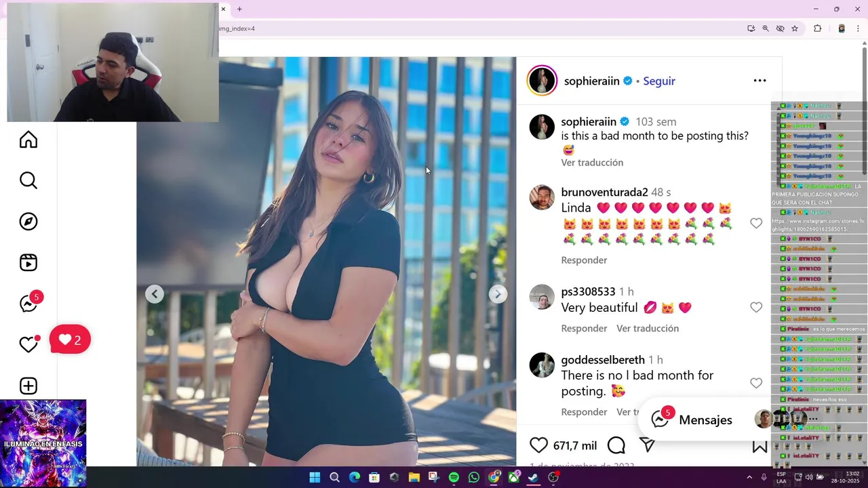Click Responder under ps3308533's comment
Image resolution: width=868 pixels, height=488 pixels.
584,328
